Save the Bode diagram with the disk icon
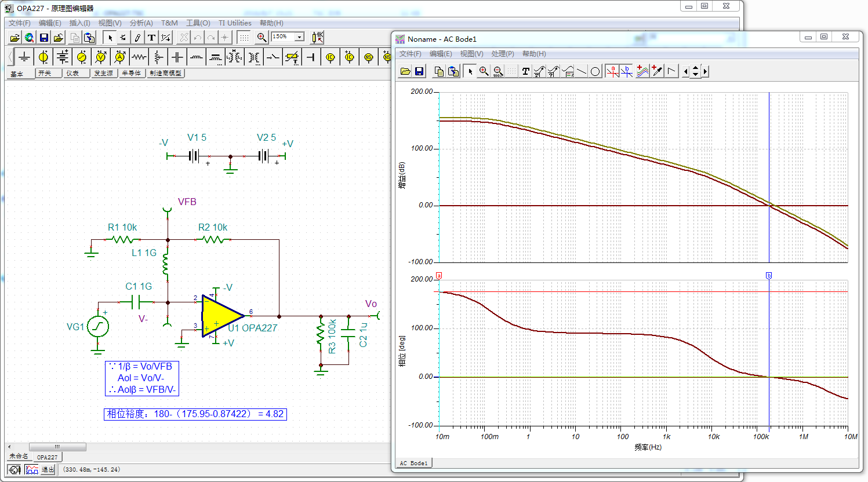 point(419,71)
